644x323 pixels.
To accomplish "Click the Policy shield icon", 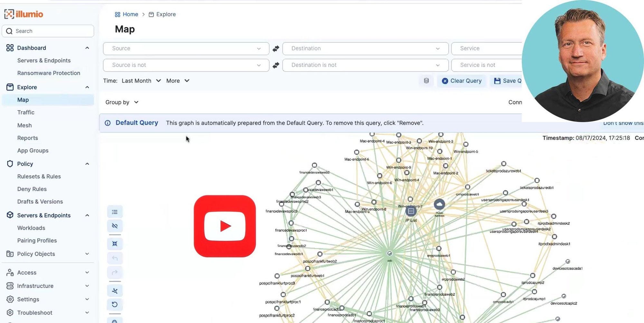I will [10, 164].
